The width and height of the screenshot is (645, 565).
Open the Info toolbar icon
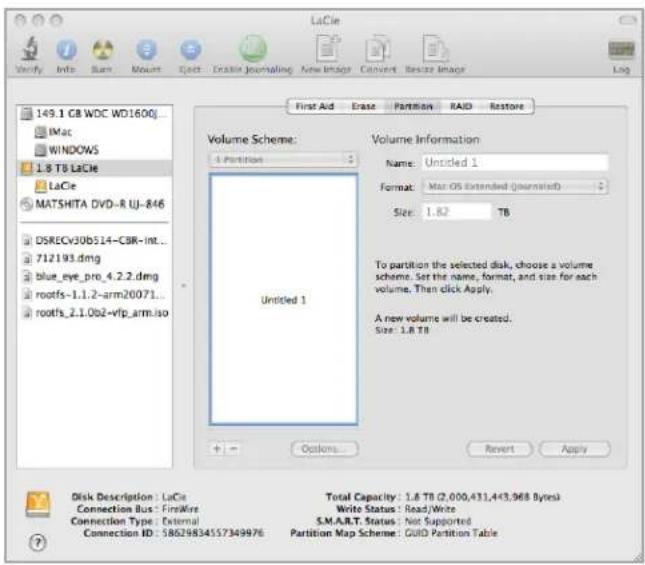pyautogui.click(x=66, y=50)
